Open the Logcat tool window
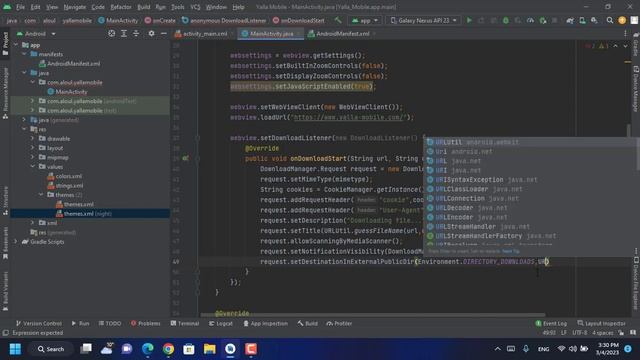The image size is (640, 360). click(x=220, y=323)
